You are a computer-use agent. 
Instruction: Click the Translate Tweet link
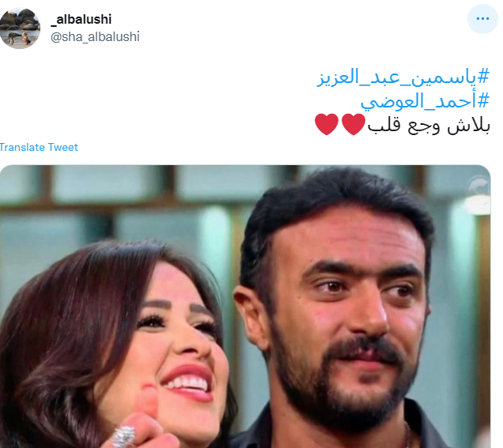(39, 147)
